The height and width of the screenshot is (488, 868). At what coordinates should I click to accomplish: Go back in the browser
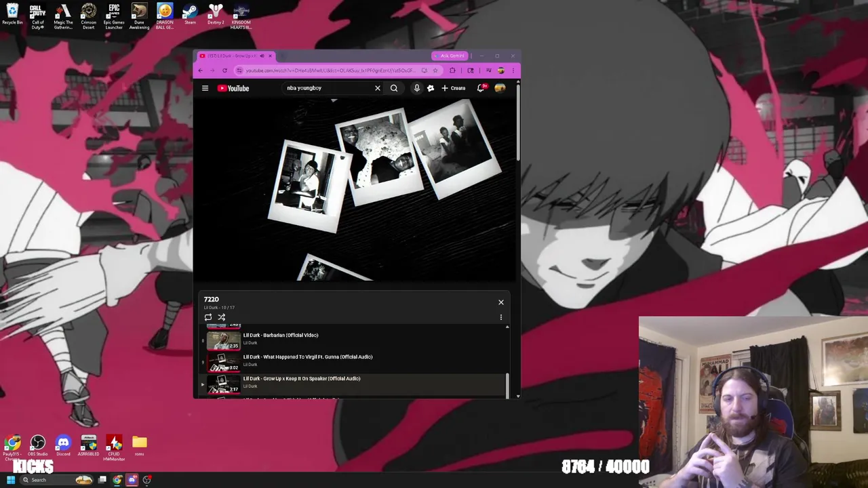[201, 70]
